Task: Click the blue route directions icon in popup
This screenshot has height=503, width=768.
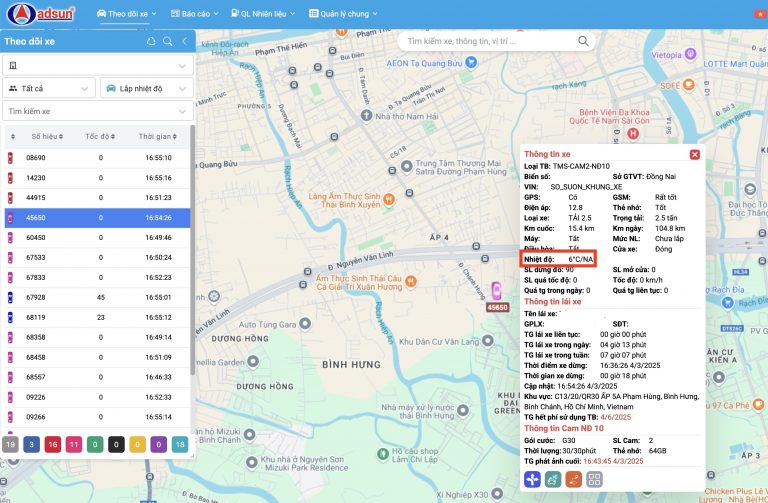Action: tap(534, 480)
